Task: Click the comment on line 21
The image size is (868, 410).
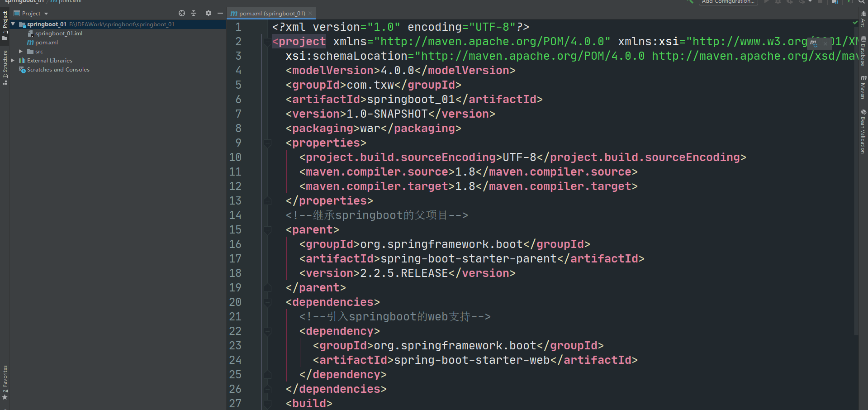Action: coord(395,317)
